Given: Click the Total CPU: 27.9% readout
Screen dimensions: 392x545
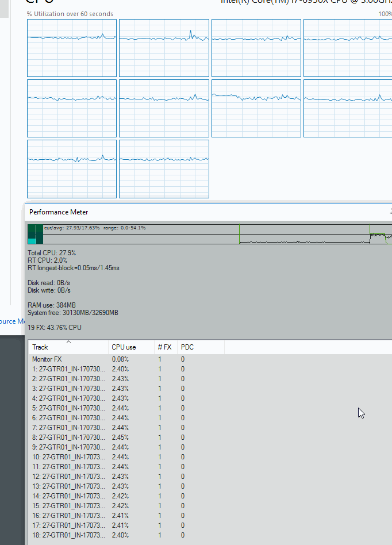Looking at the screenshot, I should (x=52, y=253).
